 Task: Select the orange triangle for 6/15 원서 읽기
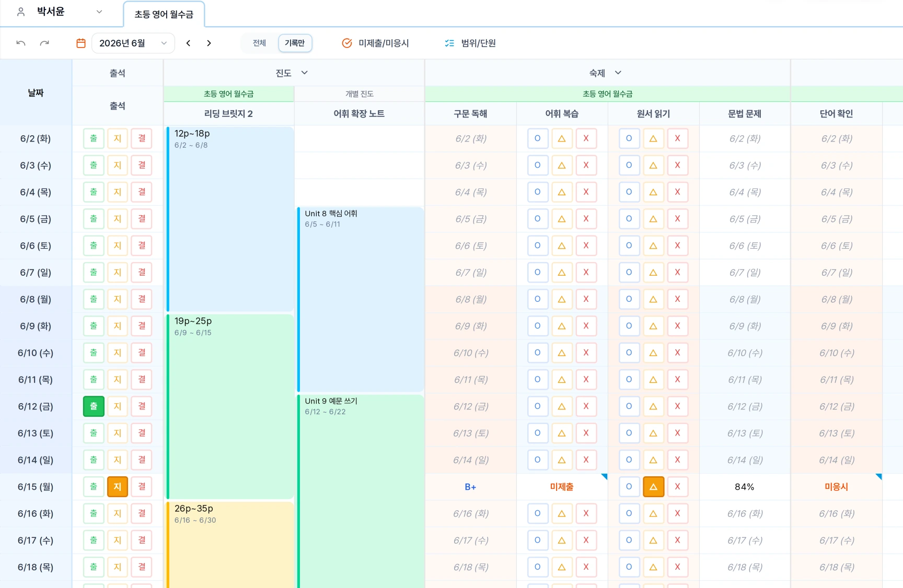[x=653, y=487]
